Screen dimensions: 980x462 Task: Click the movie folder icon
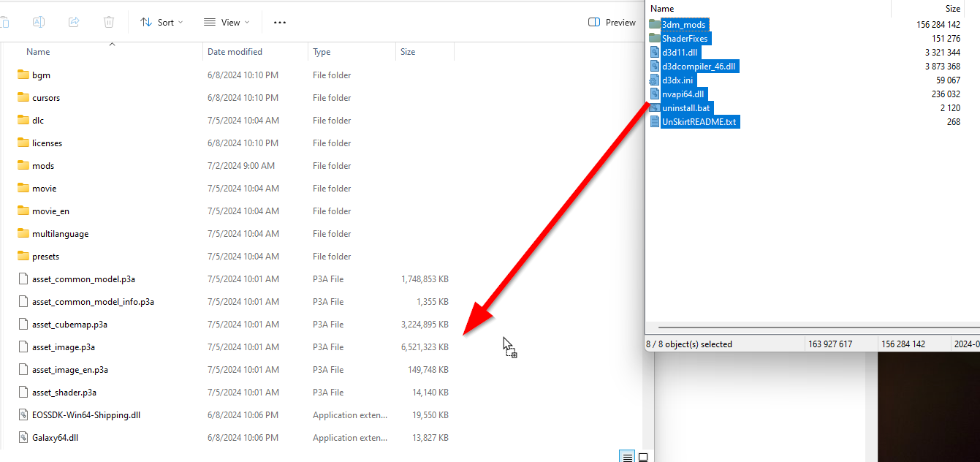(x=23, y=189)
